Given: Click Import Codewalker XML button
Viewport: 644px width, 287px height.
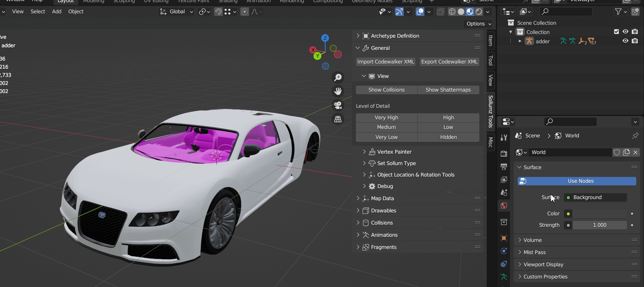Looking at the screenshot, I should click(386, 62).
